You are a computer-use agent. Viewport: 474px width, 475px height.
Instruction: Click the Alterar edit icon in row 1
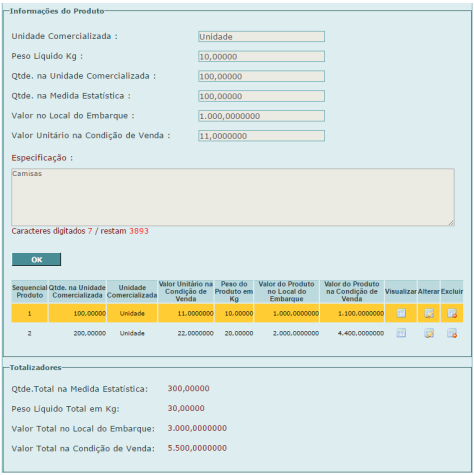429,313
